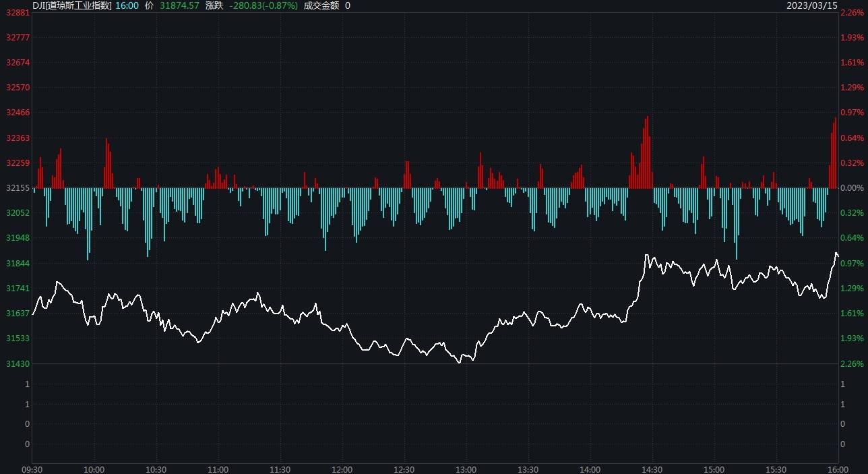Click the change value -280.83(-0.87%)

pyautogui.click(x=263, y=5)
